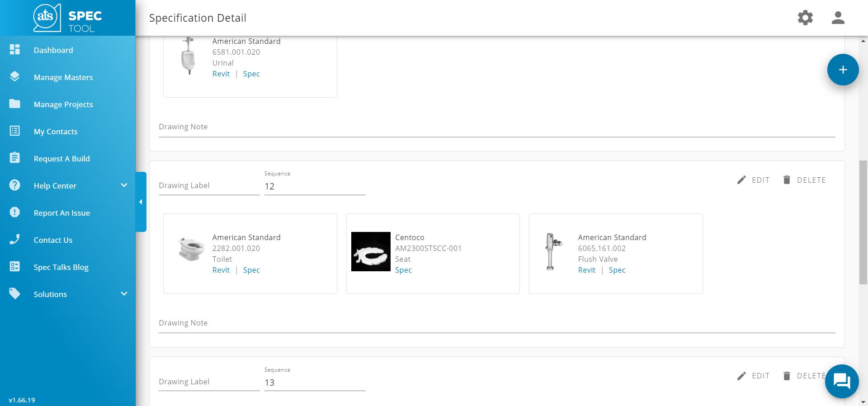The width and height of the screenshot is (868, 406).
Task: Open the Spec link for the Urinal
Action: (251, 74)
